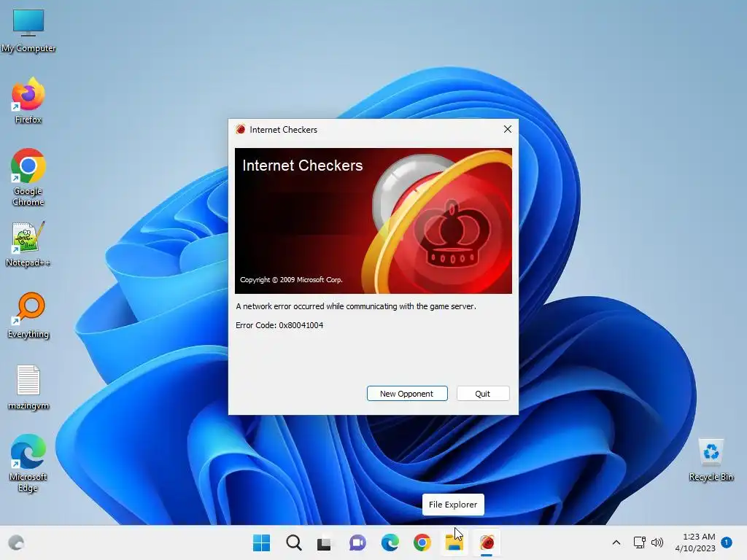Open taskbar Search magnifier
Screen dimensions: 747x560
[293, 542]
